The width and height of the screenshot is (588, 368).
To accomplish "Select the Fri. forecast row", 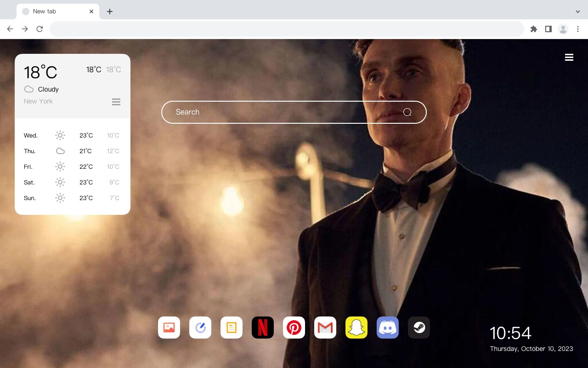I will pyautogui.click(x=72, y=167).
